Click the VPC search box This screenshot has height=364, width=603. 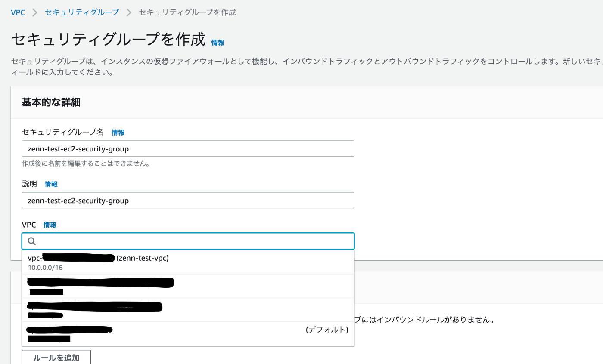(x=188, y=241)
